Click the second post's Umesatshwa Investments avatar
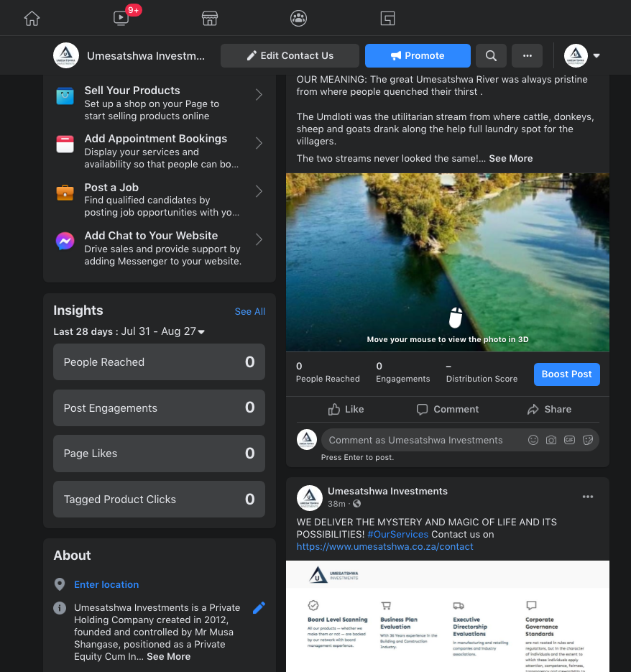 tap(310, 498)
